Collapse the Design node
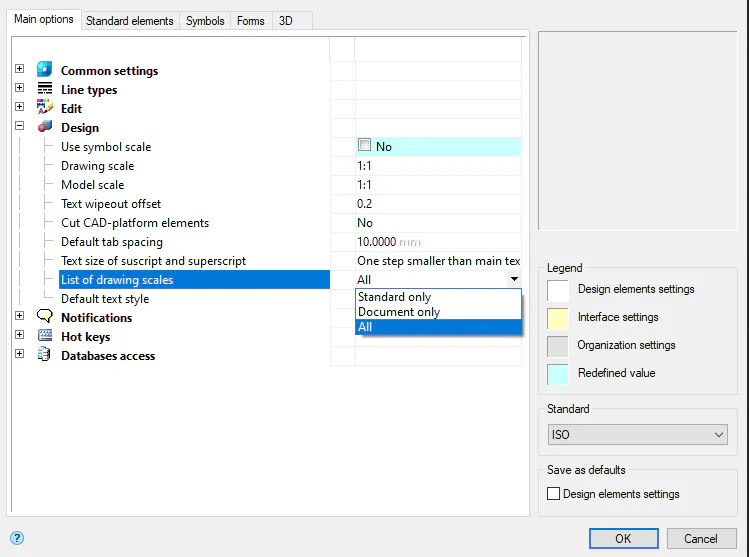Viewport: 749px width, 557px height. (20, 126)
